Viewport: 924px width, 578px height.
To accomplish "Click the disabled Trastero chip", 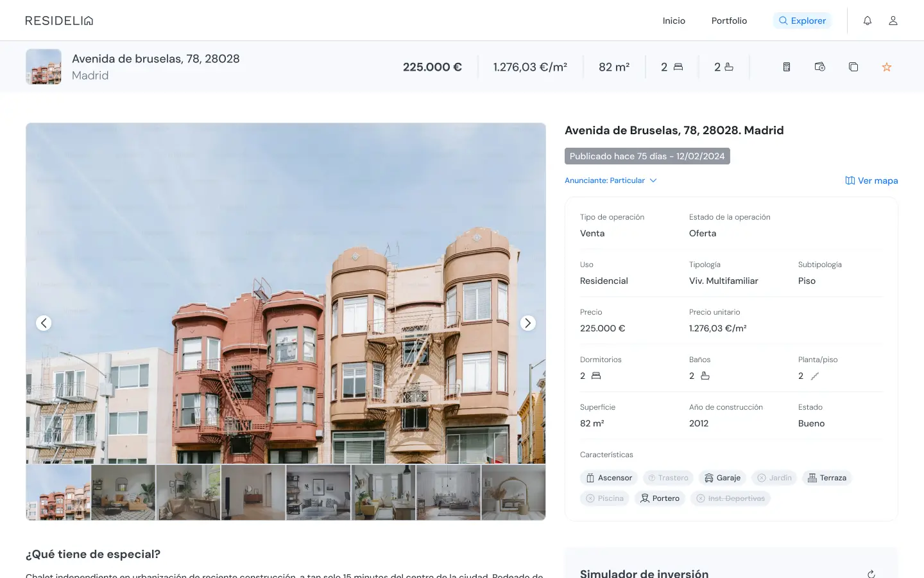I will tap(668, 478).
